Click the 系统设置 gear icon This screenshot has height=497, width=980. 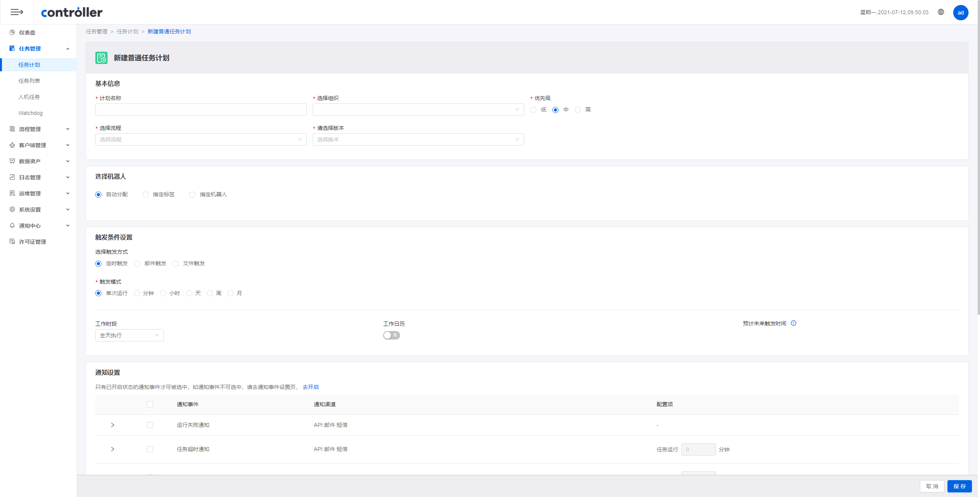click(12, 209)
